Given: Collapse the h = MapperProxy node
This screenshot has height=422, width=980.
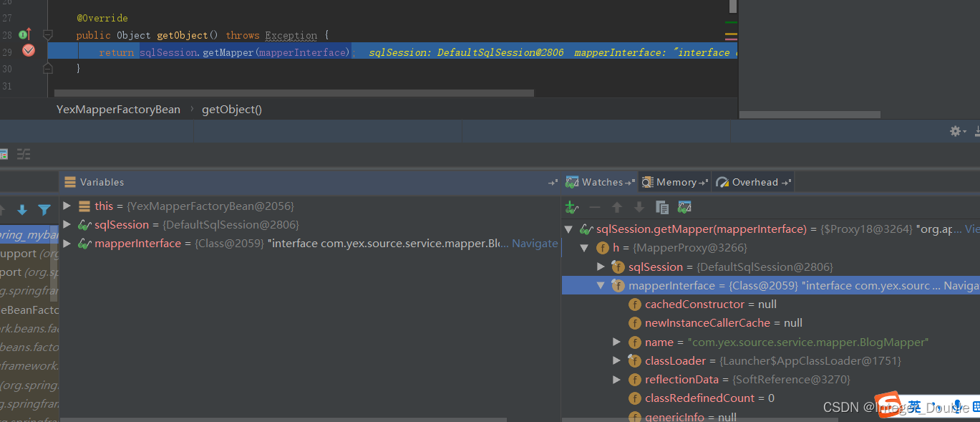Looking at the screenshot, I should click(x=585, y=248).
